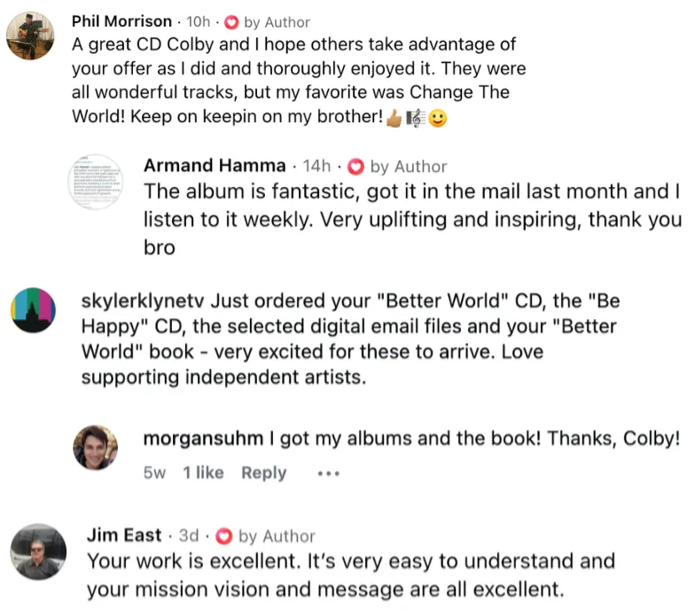View the 1 like on morgansuhm comment
Viewport: 695px width, 616px height.
pyautogui.click(x=204, y=472)
